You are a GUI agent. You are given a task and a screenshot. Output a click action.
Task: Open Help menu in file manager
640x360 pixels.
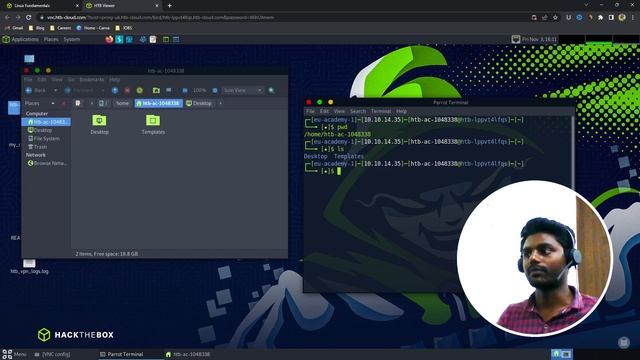point(115,80)
